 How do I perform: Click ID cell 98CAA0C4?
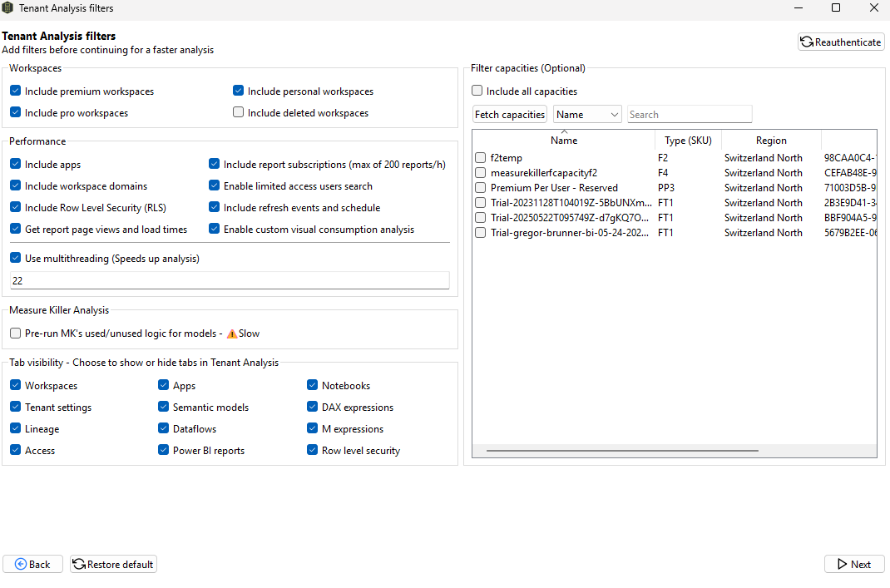tap(849, 158)
